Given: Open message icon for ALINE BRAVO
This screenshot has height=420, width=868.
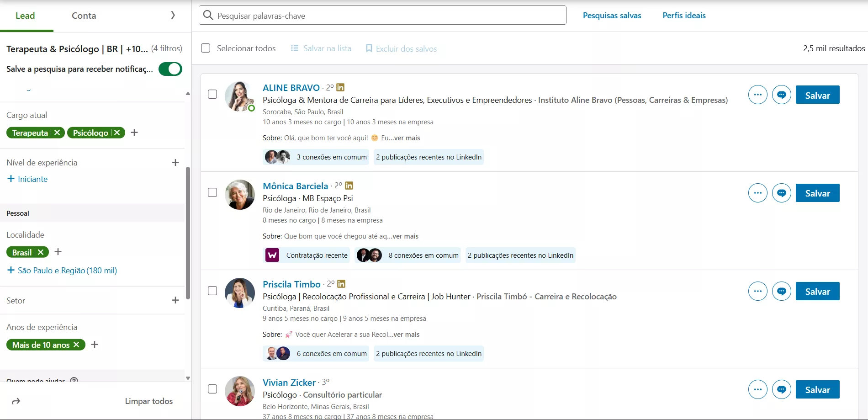Looking at the screenshot, I should click(781, 95).
